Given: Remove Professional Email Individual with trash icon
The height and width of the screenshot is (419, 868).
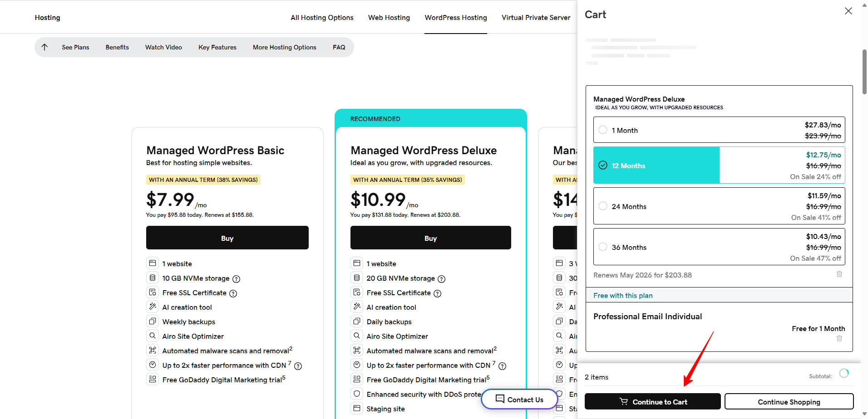Looking at the screenshot, I should click(x=839, y=338).
